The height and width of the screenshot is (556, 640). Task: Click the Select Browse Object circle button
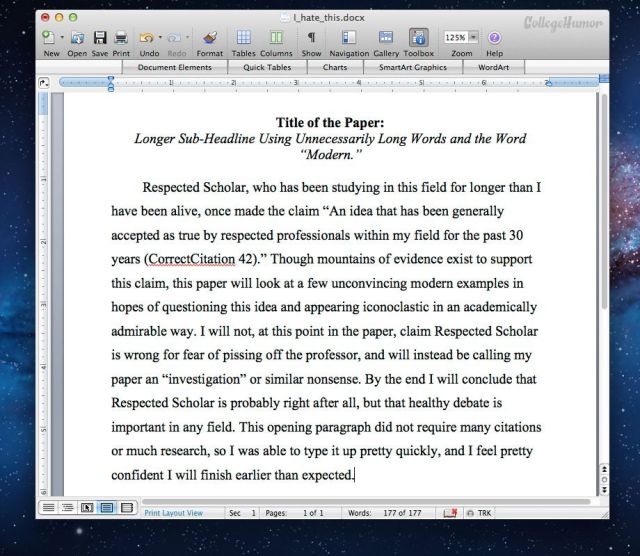click(604, 479)
